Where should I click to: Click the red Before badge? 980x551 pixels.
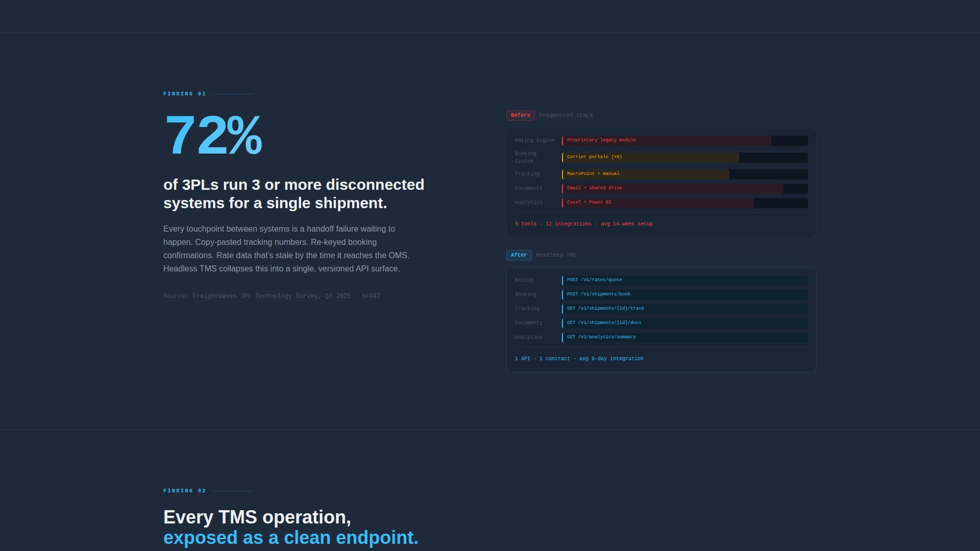520,115
